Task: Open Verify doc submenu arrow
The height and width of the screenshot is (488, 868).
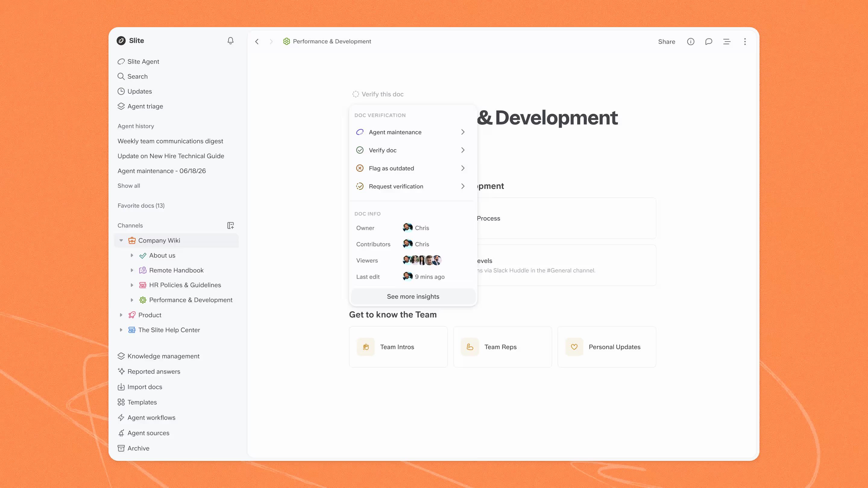Action: pyautogui.click(x=463, y=150)
